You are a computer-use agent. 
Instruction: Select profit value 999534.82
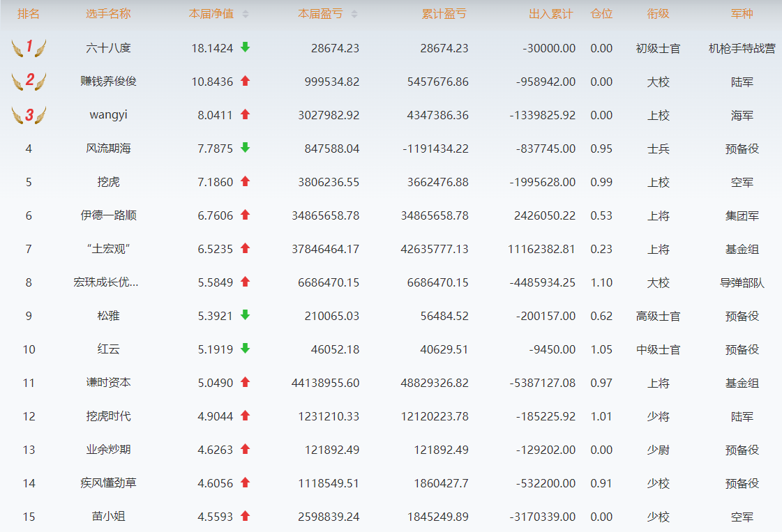click(331, 82)
